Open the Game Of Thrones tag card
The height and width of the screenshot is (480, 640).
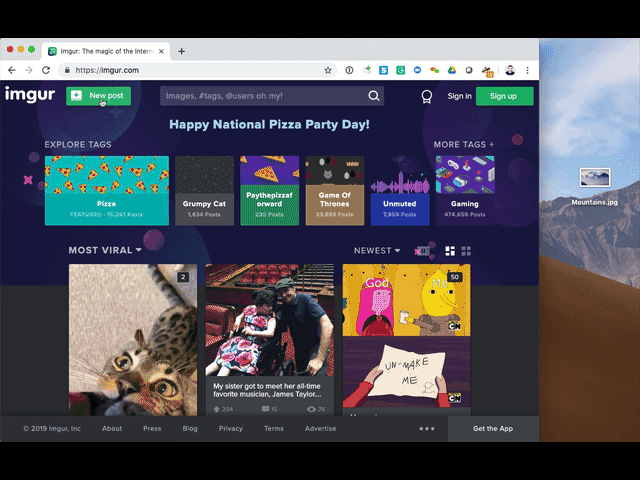(335, 191)
